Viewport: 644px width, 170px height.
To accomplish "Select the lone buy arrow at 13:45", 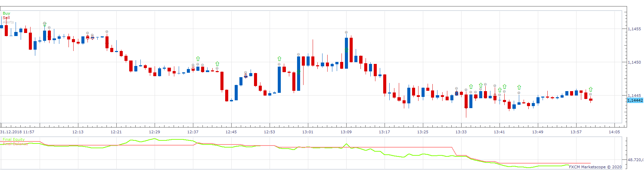I will tap(519, 87).
